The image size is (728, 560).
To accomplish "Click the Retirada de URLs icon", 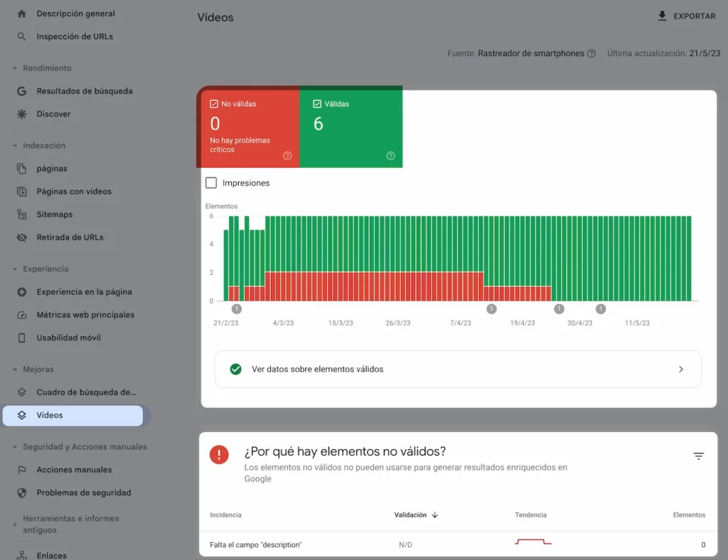I will [x=22, y=237].
